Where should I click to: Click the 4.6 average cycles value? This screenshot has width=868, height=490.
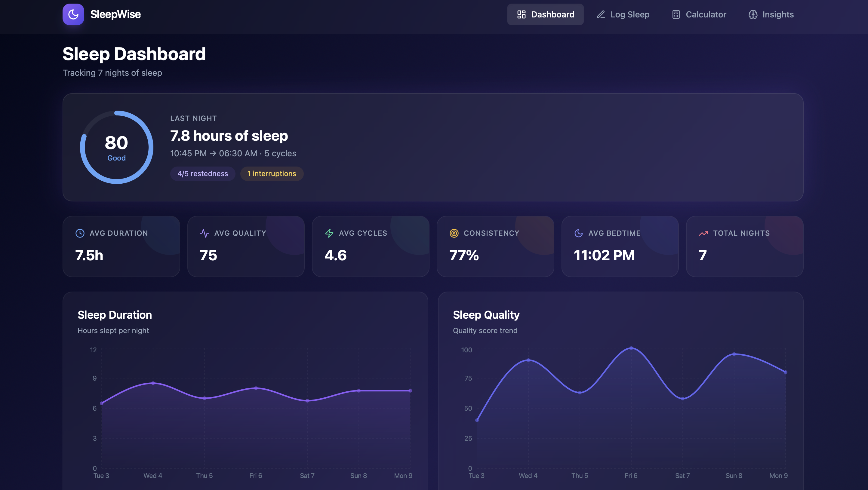click(x=336, y=255)
